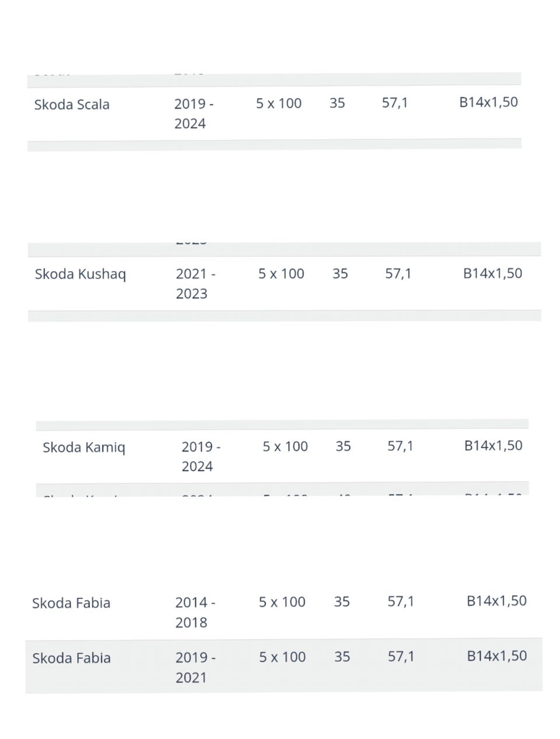Click the 2021 - 2023 year range for Kushaq

195,283
